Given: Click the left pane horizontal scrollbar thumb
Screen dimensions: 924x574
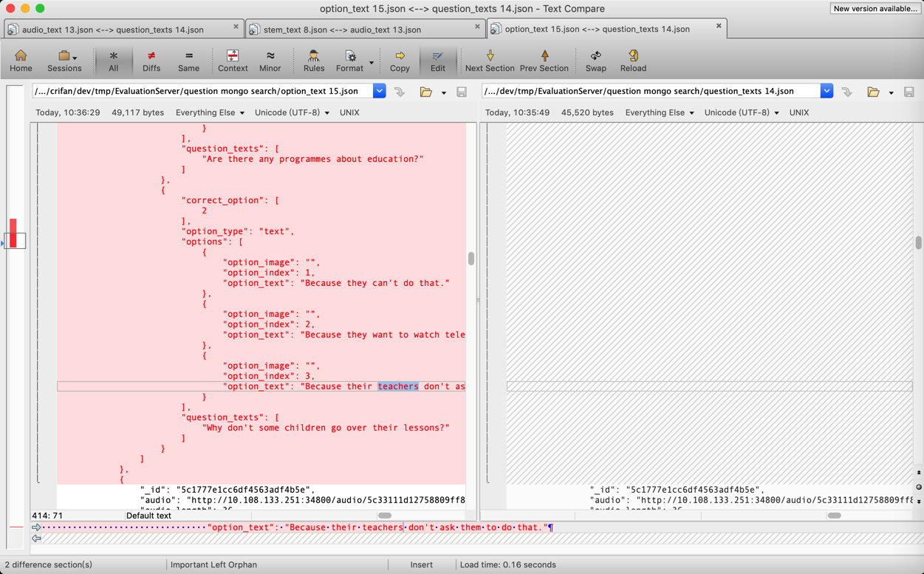Looking at the screenshot, I should click(x=385, y=516).
